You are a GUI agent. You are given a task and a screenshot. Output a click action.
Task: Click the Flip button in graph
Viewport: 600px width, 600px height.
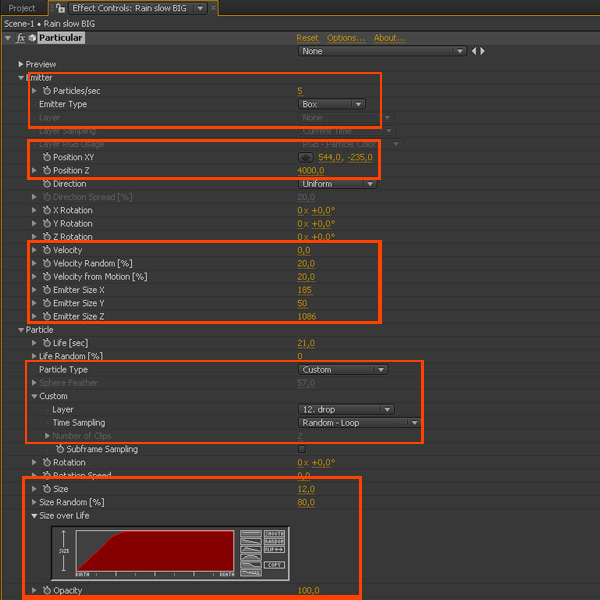274,549
